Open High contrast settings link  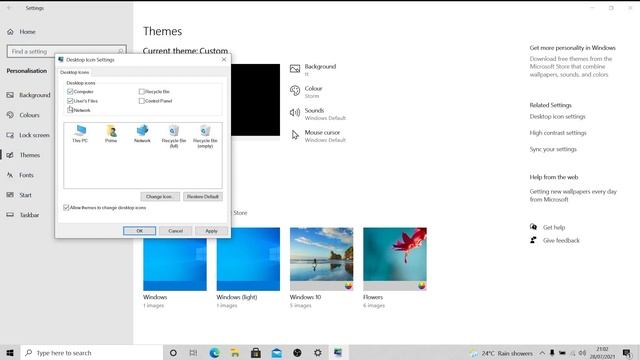(558, 133)
